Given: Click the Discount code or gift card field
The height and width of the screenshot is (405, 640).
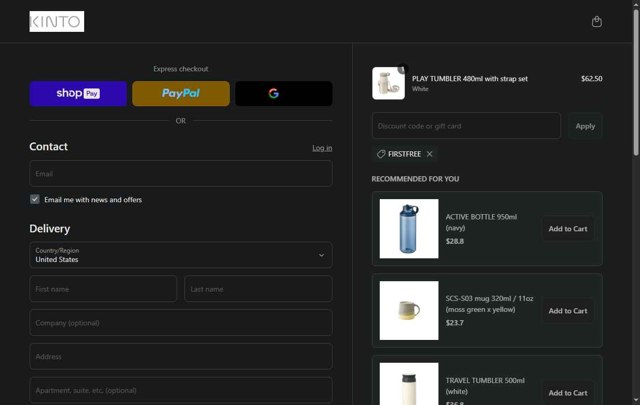Looking at the screenshot, I should pyautogui.click(x=466, y=126).
